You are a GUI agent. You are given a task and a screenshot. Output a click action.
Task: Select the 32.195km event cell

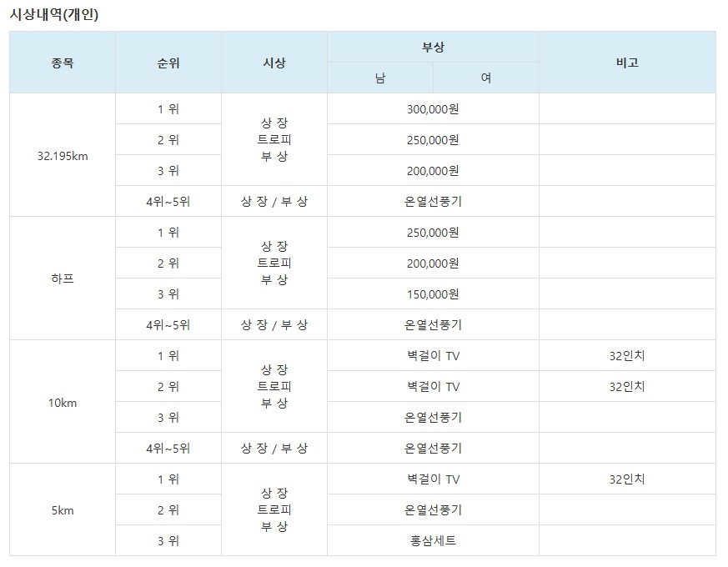63,156
